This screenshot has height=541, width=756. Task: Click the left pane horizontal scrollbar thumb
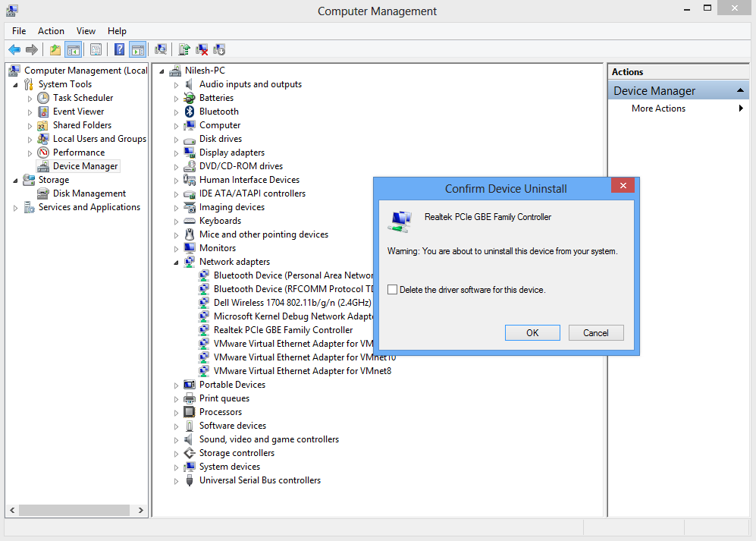coord(74,510)
